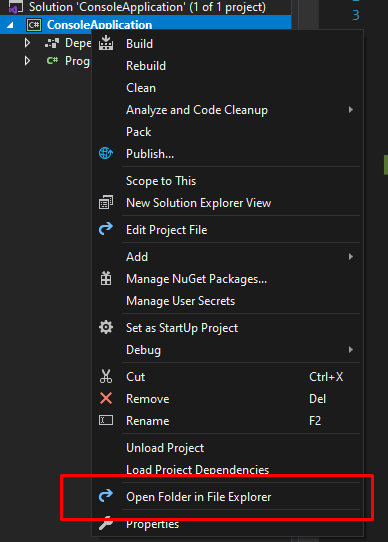Collapse the ConsoleApplication project node
The image size is (388, 542).
[x=10, y=25]
